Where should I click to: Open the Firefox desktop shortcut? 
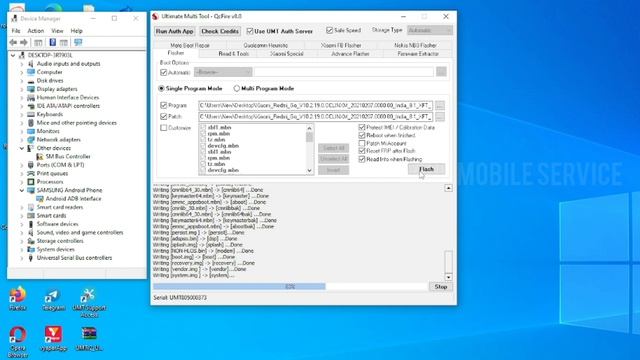(18, 299)
